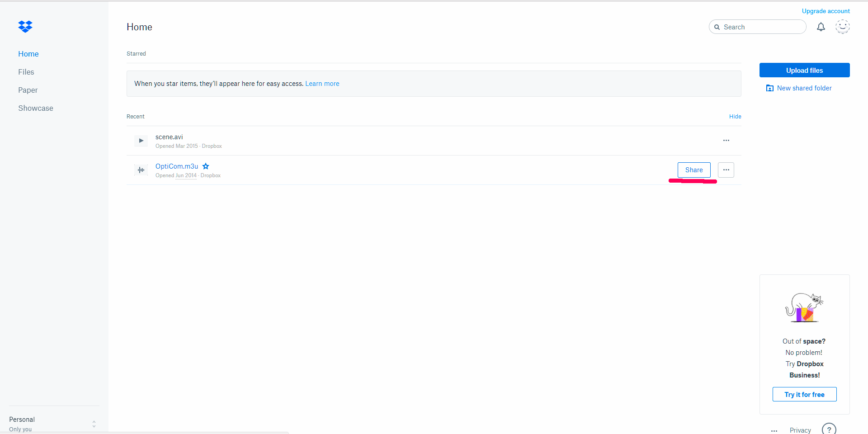Click the Dropbox logo icon
The image size is (868, 434).
coord(25,27)
